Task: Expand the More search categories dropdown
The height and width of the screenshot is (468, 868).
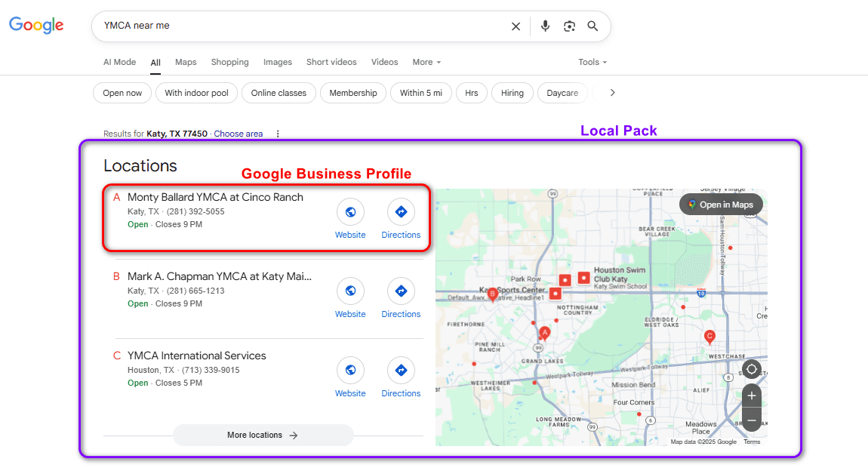Action: (426, 62)
